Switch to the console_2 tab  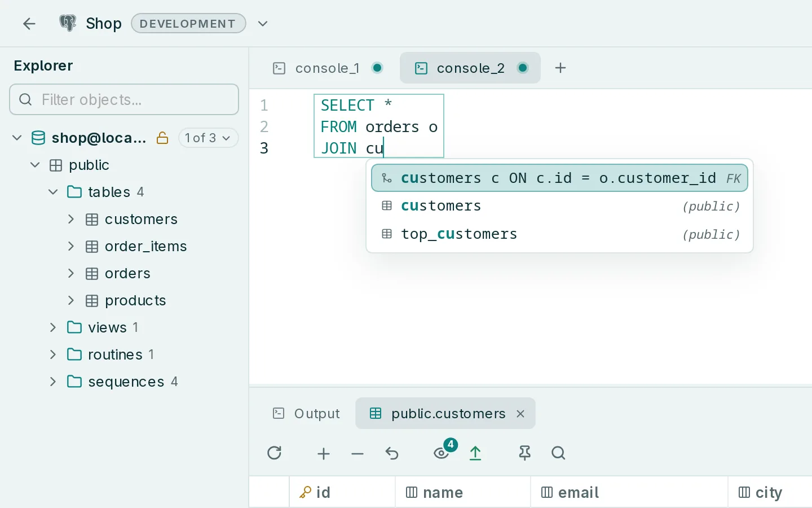tap(470, 68)
